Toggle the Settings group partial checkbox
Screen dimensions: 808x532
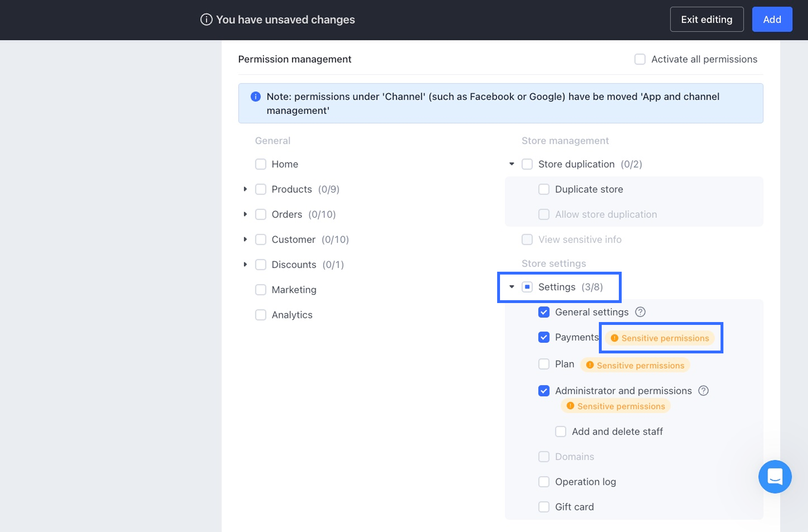point(527,287)
